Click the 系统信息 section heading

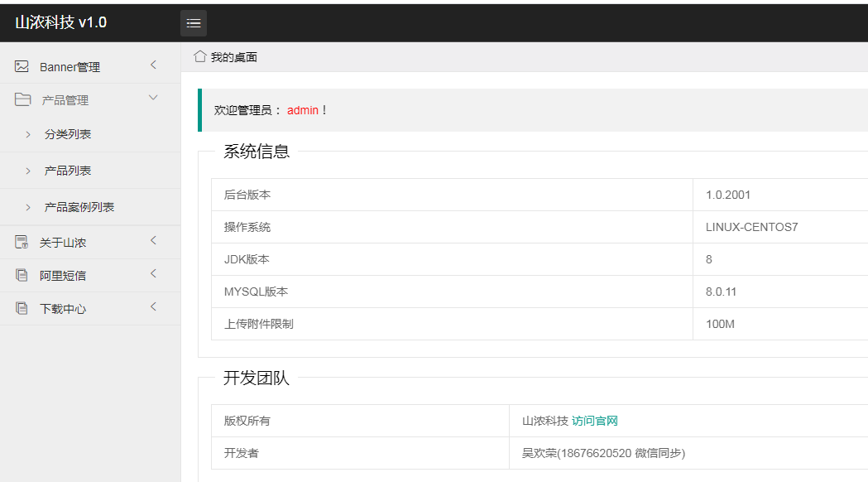[257, 152]
